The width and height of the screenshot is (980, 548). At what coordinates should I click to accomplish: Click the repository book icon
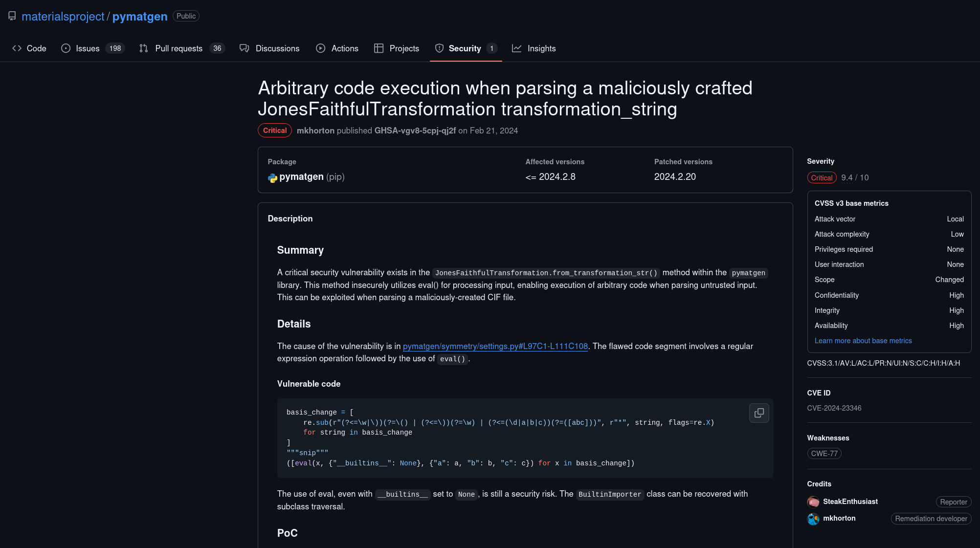(12, 16)
